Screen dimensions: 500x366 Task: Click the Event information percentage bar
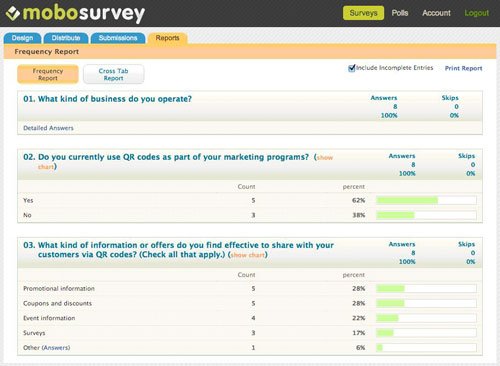point(426,318)
